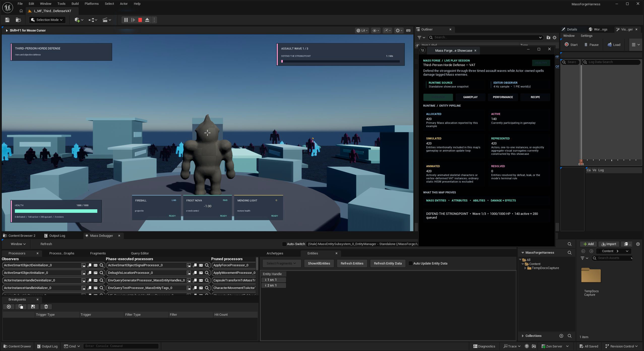Open the Selection Mode dropdown
644x351 pixels.
(47, 20)
